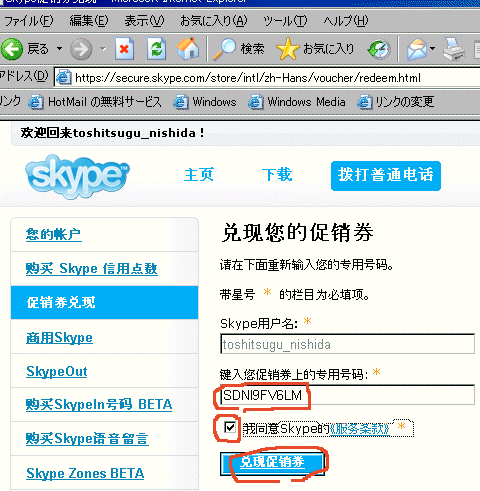Open the 服务条款 terms link
480x491 pixels.
(359, 429)
